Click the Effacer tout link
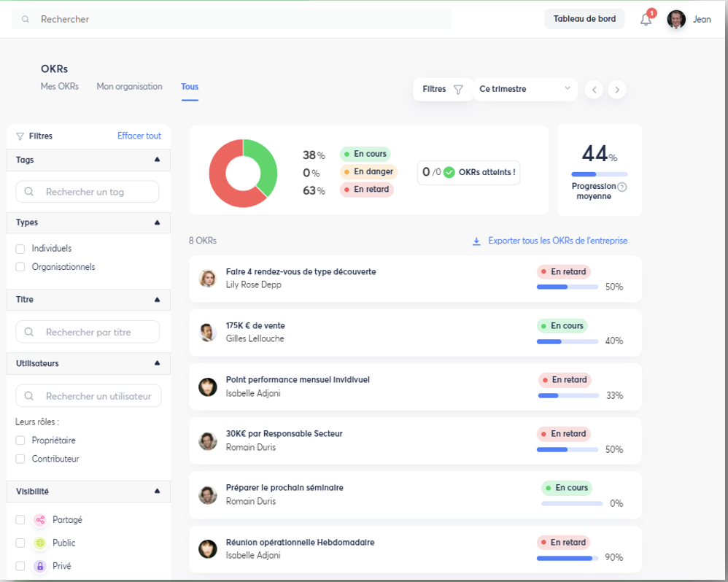728x582 pixels. coord(139,136)
